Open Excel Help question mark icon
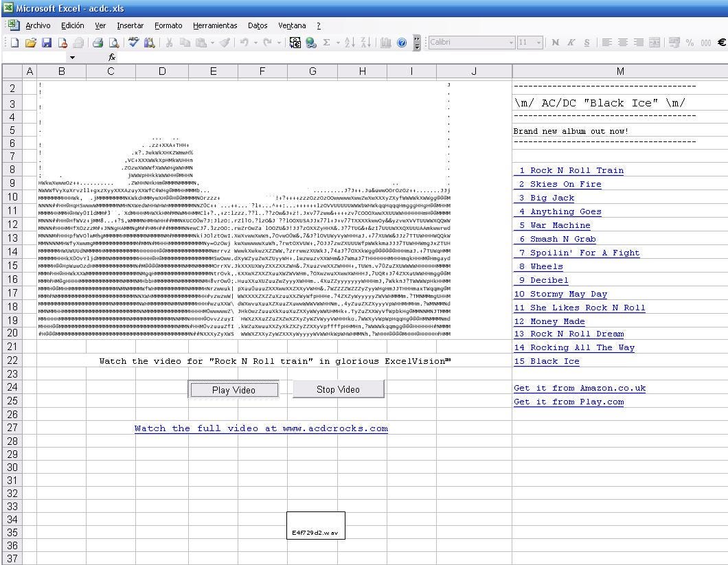This screenshot has width=728, height=565. click(x=402, y=43)
